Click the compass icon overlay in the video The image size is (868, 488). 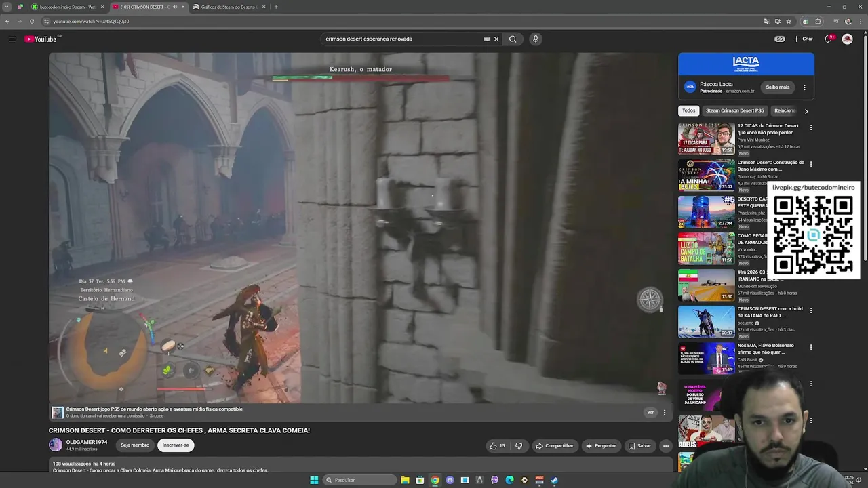pyautogui.click(x=650, y=300)
